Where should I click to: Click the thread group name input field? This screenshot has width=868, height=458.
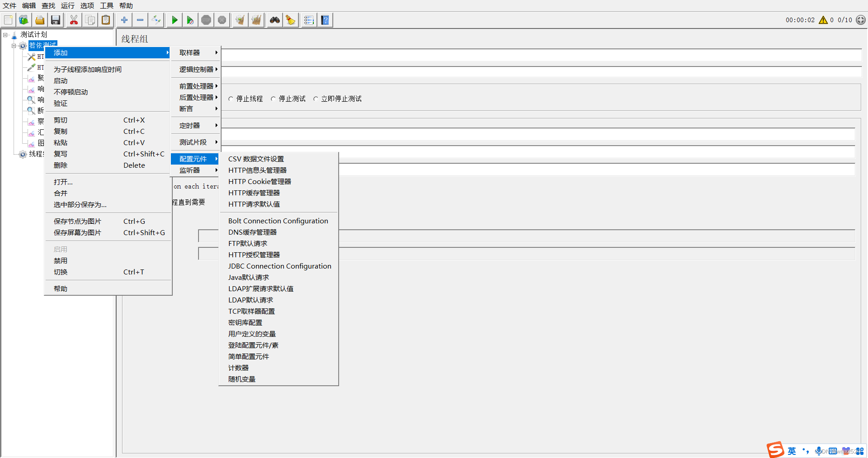541,55
